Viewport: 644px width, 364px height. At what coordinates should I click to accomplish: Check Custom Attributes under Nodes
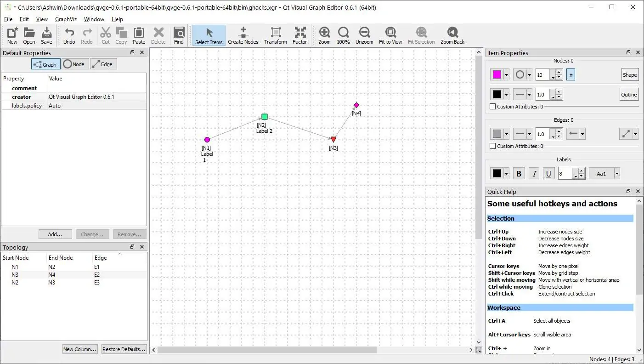pyautogui.click(x=493, y=107)
